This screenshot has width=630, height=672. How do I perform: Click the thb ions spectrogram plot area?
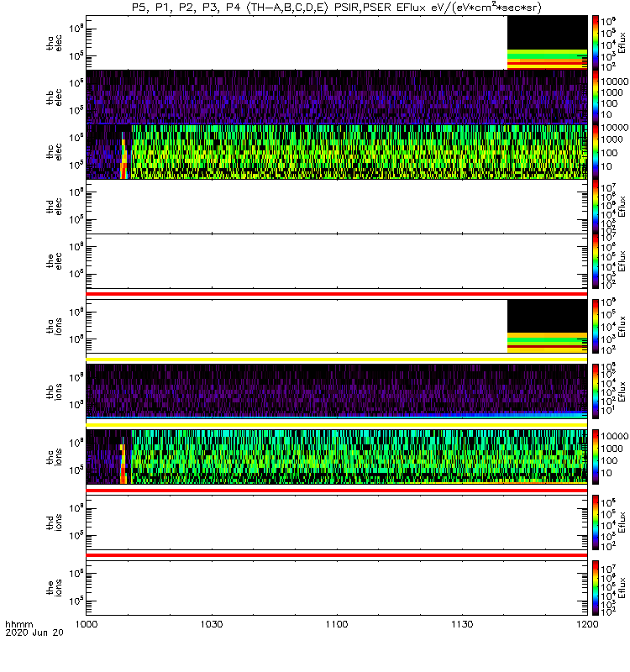337,391
